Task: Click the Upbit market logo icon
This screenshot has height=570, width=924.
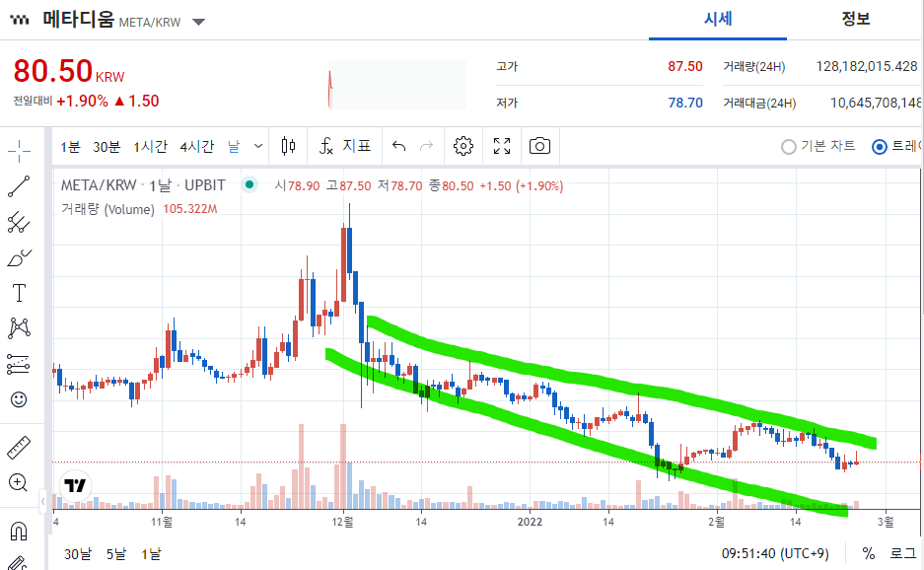Action: click(20, 20)
